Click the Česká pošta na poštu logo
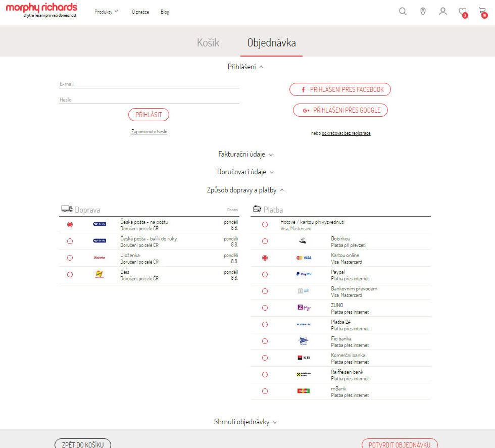495x448 pixels. pos(100,224)
